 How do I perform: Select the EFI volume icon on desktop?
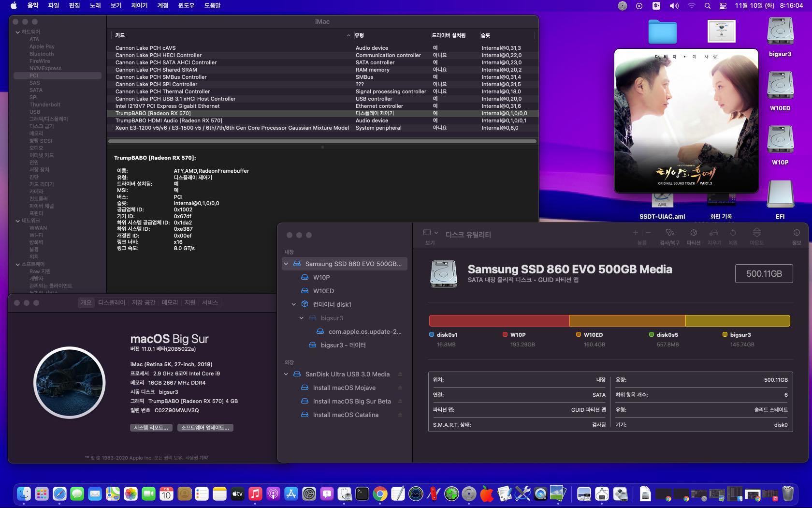(780, 194)
